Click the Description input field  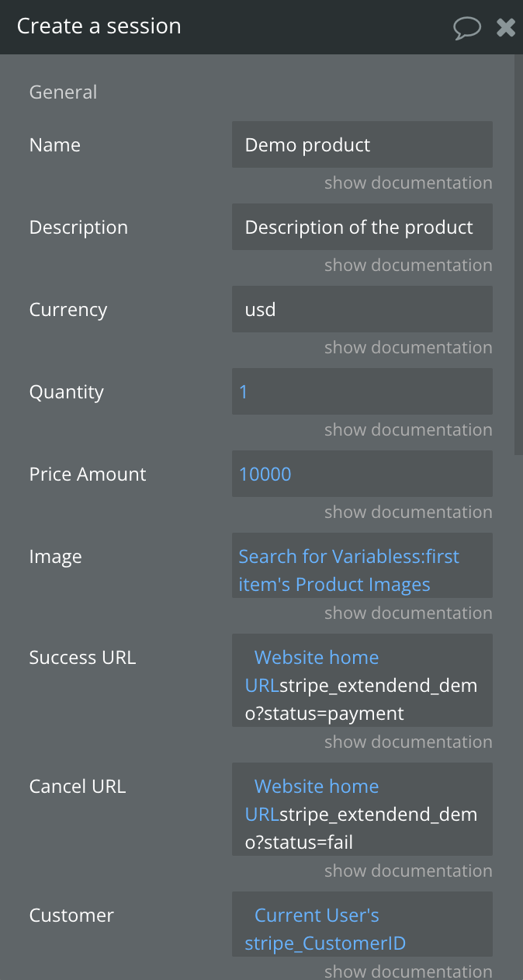click(362, 227)
